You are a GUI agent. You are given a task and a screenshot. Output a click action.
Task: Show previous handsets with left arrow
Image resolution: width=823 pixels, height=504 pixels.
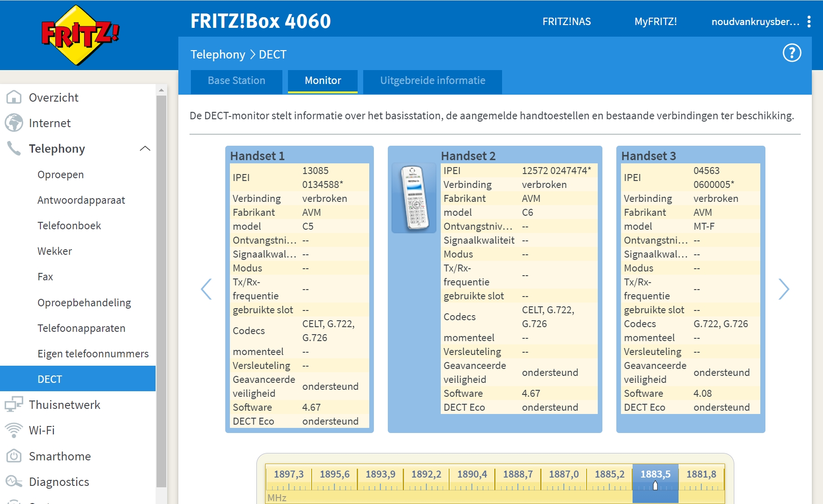point(206,289)
